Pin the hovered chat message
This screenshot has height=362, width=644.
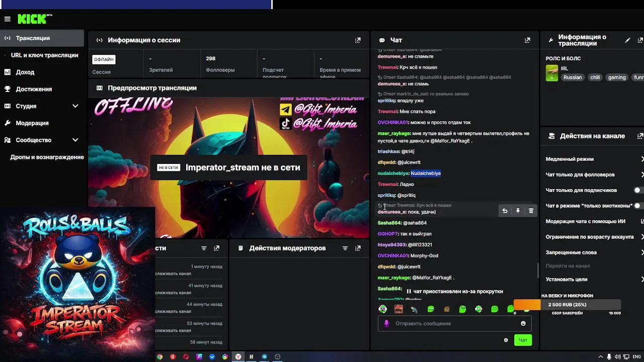pos(518,211)
